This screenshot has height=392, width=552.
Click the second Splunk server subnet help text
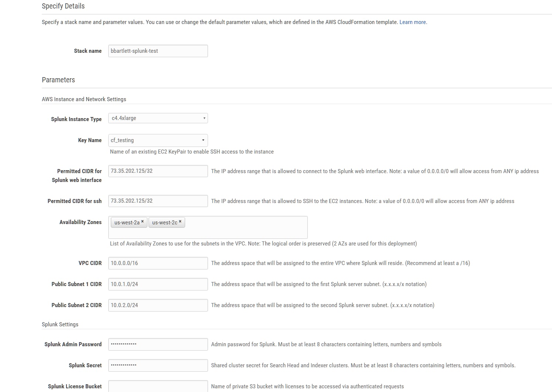tap(323, 305)
